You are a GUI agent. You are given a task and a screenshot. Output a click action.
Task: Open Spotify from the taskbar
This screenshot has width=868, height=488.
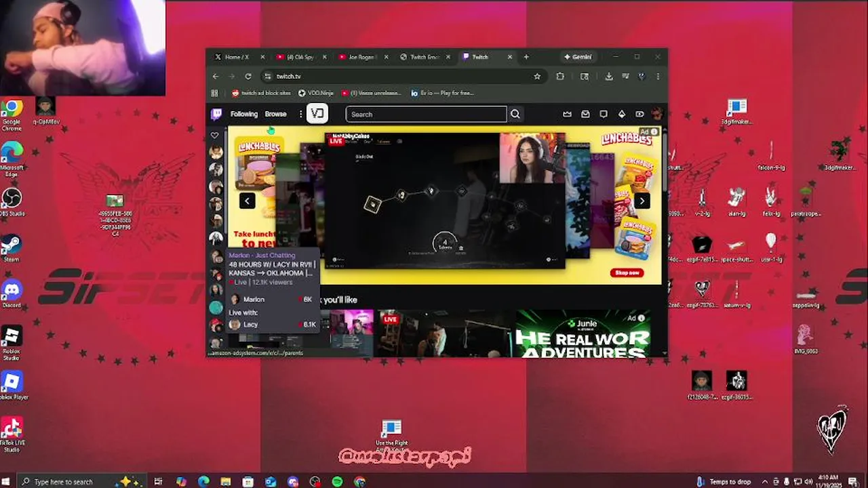pos(337,481)
